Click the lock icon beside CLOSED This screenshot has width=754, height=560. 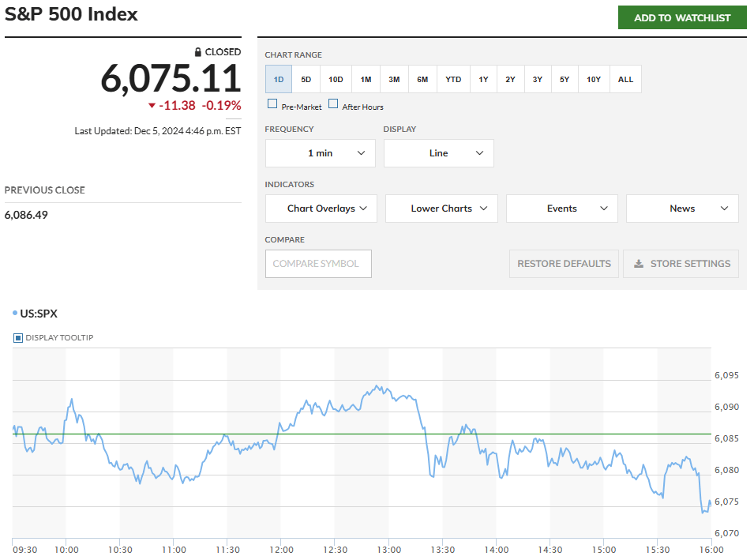coord(198,52)
